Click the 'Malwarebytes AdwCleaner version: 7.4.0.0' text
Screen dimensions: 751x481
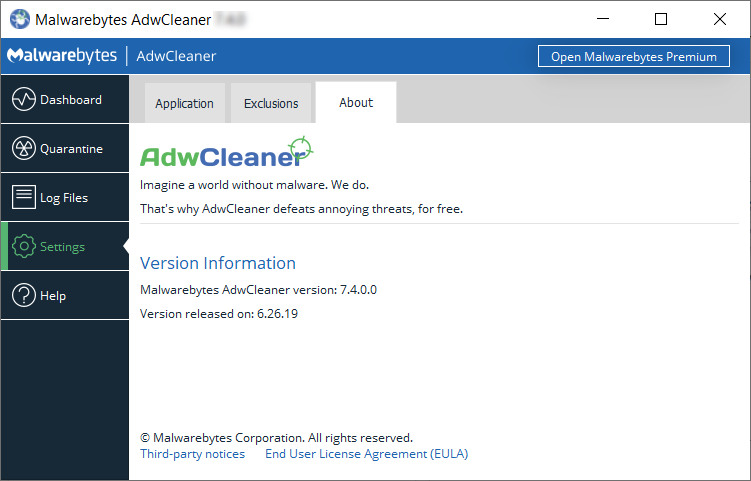point(259,290)
